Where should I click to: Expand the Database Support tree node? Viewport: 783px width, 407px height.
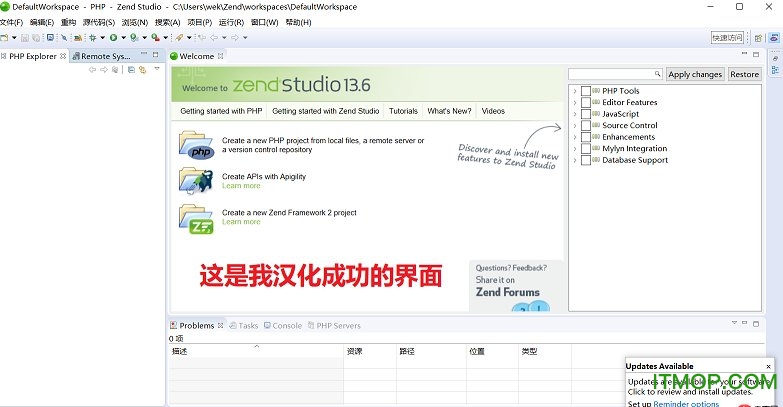(575, 160)
